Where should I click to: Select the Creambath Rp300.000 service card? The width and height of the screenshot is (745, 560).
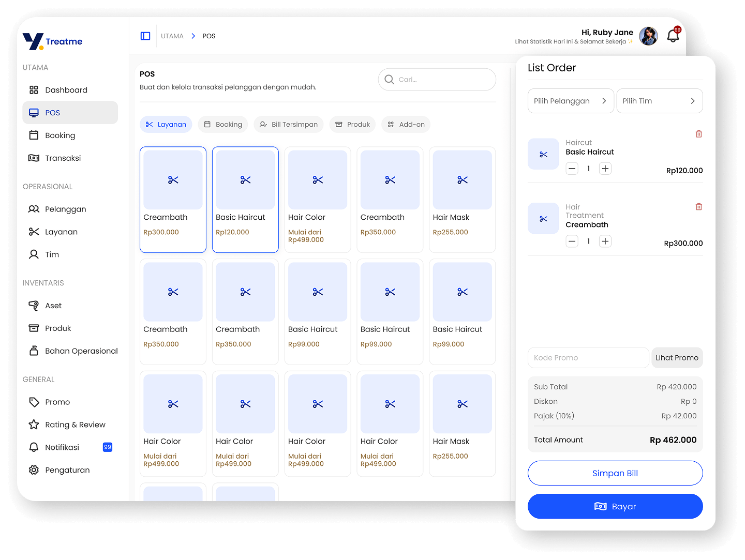click(x=173, y=200)
